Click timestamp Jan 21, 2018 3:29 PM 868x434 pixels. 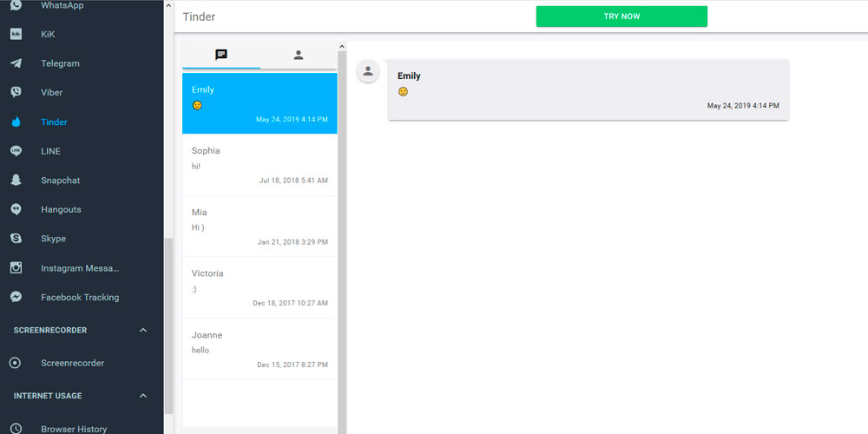click(x=293, y=242)
